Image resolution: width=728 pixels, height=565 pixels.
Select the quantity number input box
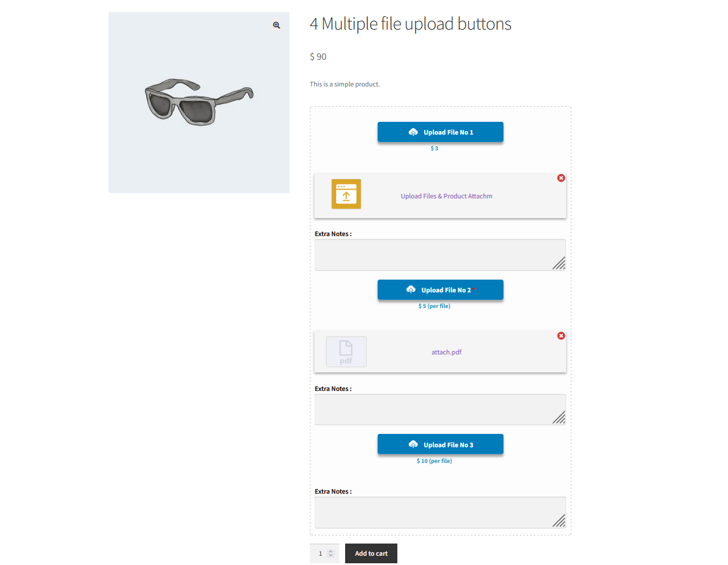click(x=321, y=553)
